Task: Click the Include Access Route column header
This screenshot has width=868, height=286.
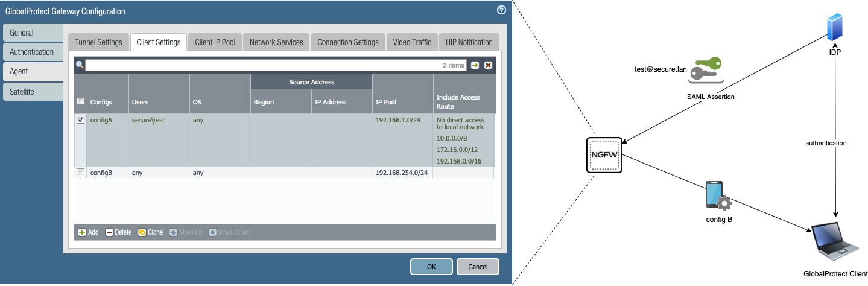Action: (464, 94)
